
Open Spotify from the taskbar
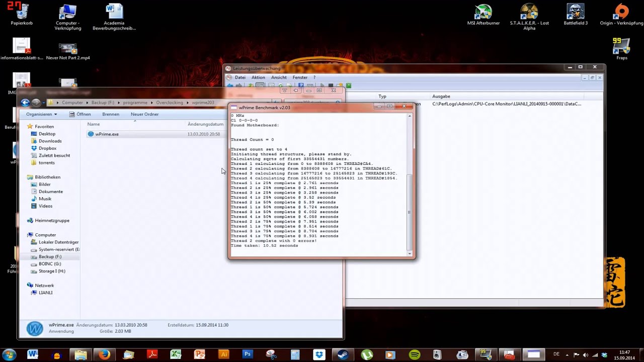[415, 354]
